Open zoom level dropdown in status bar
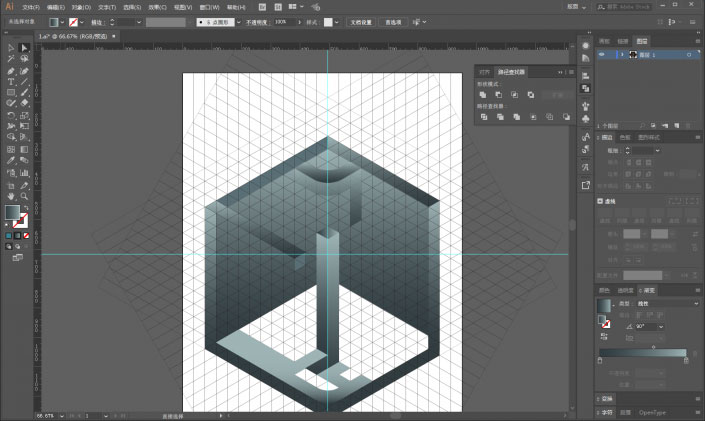This screenshot has height=421, width=705. pos(62,416)
